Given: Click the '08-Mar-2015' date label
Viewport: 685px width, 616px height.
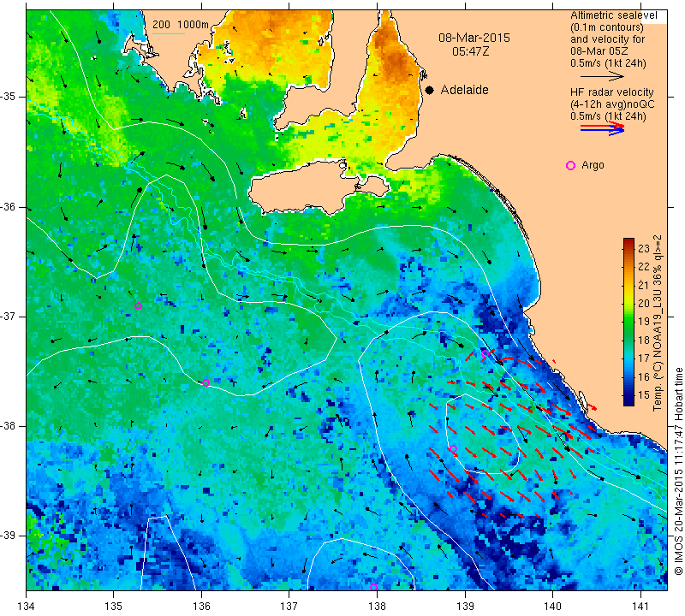Looking at the screenshot, I should [474, 38].
